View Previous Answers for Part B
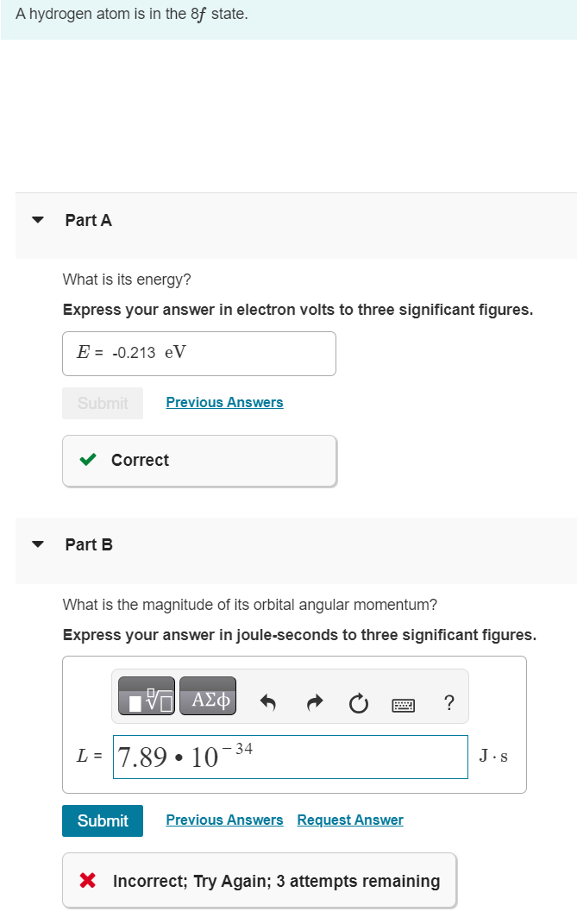The image size is (577, 924). (x=223, y=820)
